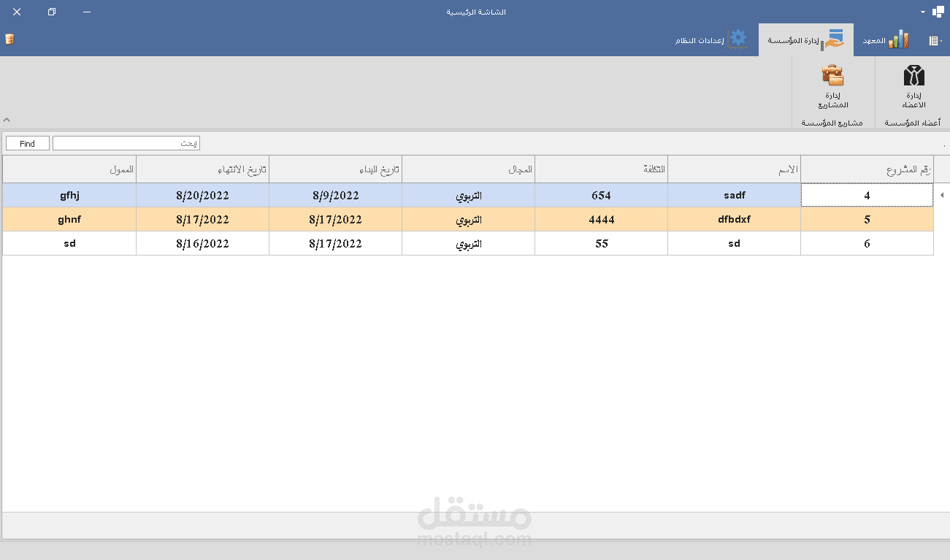The image size is (950, 560).
Task: Open إدارة المشاريع projects management
Action: click(x=832, y=87)
